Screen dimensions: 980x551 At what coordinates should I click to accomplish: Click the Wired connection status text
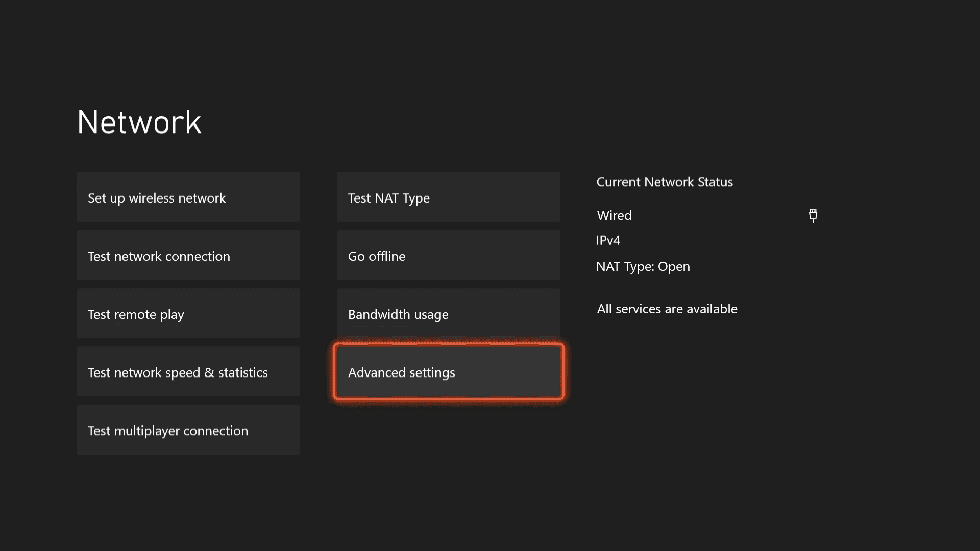pos(614,215)
